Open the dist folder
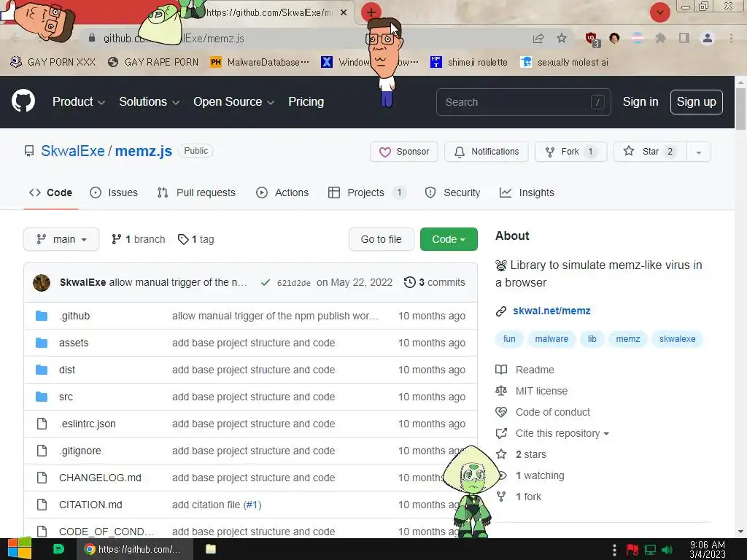 coord(67,370)
